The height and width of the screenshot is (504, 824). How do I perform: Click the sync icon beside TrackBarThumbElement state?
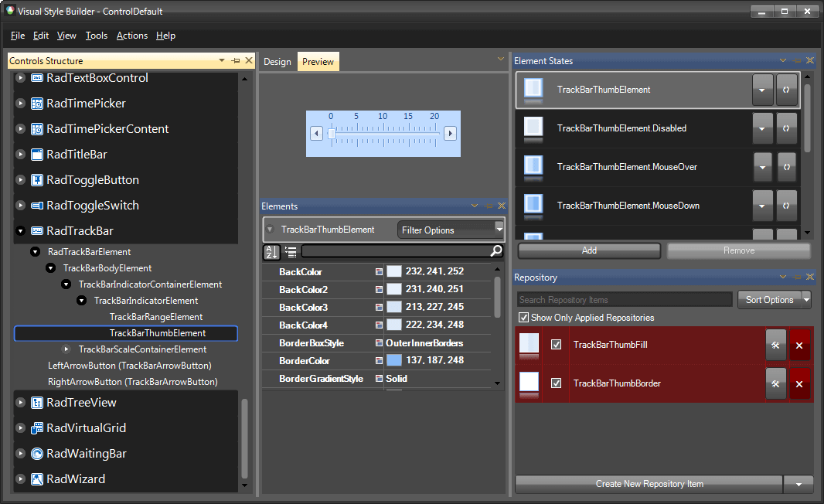click(787, 90)
